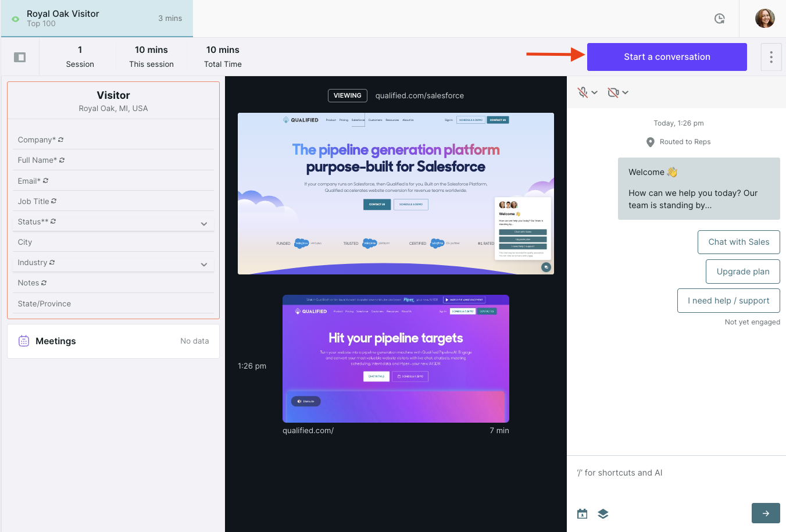Open the Meetings section
Viewport: 786px width, 532px height.
point(113,341)
